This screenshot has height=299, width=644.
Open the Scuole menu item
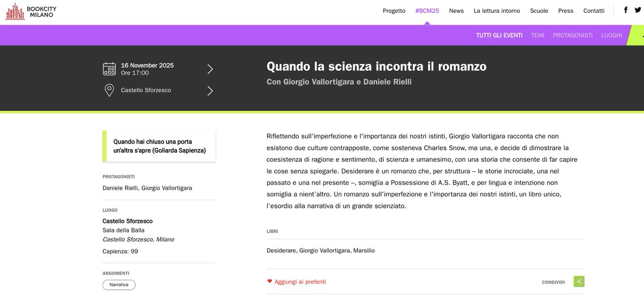[x=539, y=11]
